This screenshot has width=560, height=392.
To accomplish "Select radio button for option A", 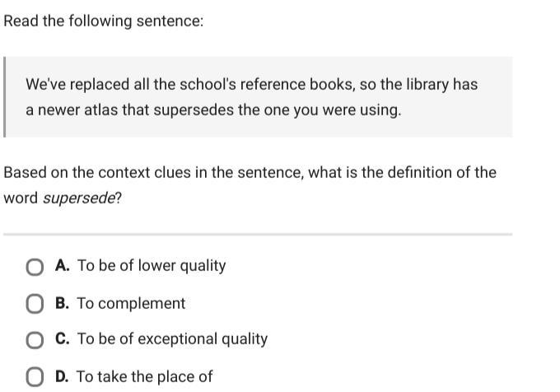I will pos(35,268).
